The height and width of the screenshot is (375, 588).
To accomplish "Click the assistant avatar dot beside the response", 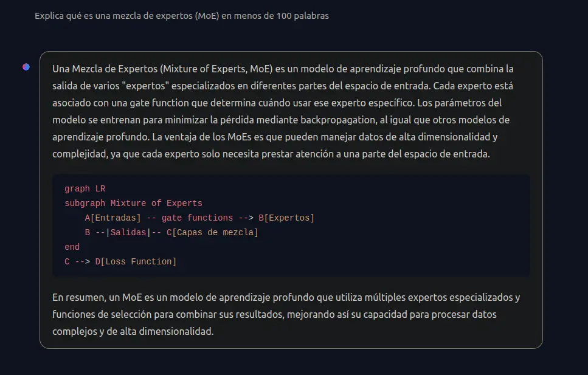I will (x=26, y=67).
